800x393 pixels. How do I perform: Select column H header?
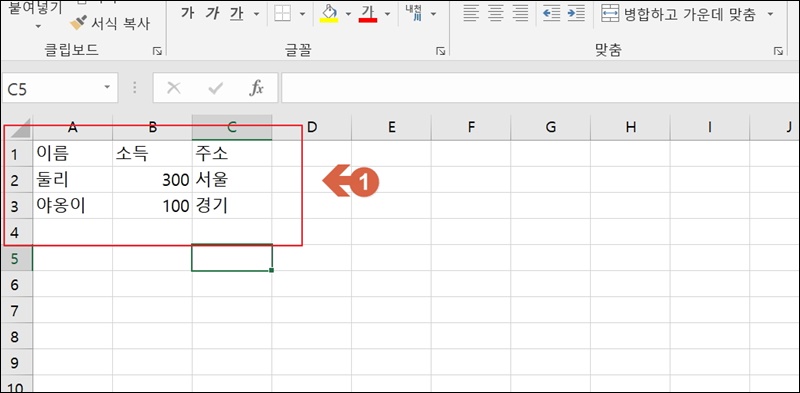631,128
